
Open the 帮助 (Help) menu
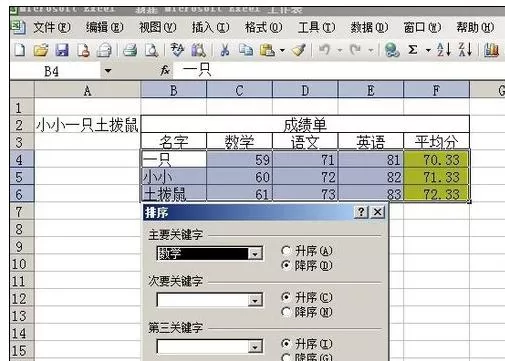pyautogui.click(x=475, y=27)
